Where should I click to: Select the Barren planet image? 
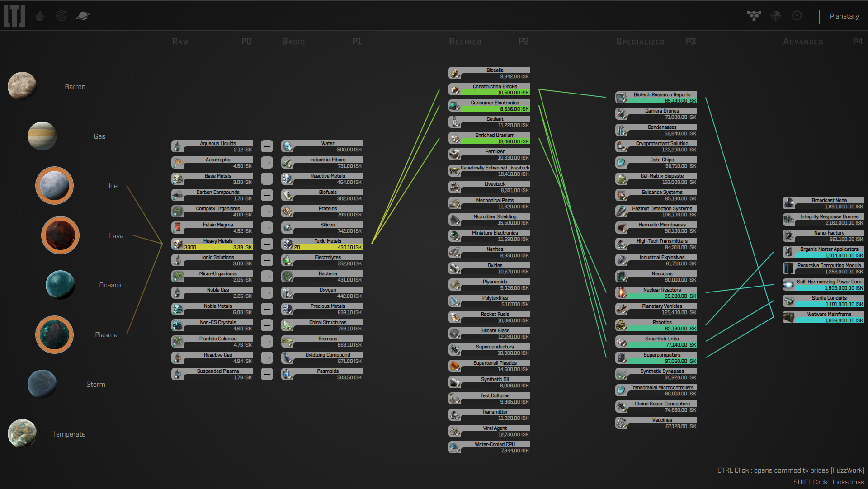click(22, 86)
